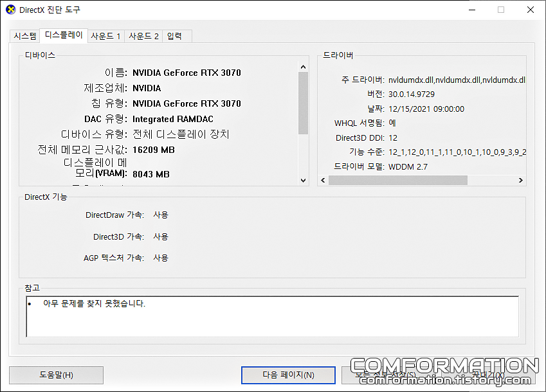The width and height of the screenshot is (546, 392).
Task: Click feature levels value 12_1,12_0,11_1
Action: [x=457, y=152]
